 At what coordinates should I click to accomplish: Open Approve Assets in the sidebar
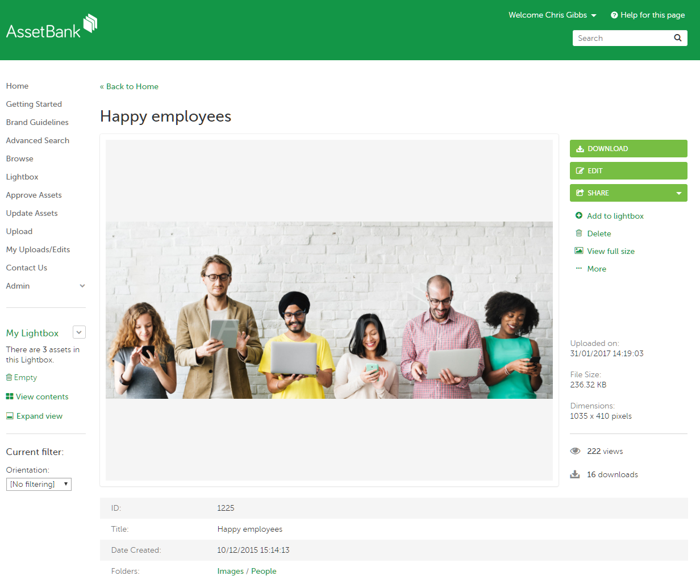click(x=34, y=195)
